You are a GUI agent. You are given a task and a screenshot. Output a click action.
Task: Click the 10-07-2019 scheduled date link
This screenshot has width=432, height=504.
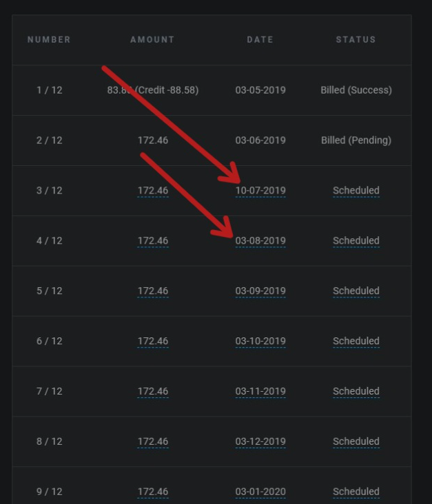coord(260,191)
